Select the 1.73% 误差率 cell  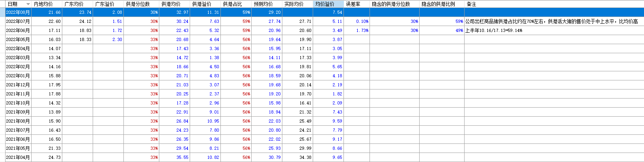point(357,30)
